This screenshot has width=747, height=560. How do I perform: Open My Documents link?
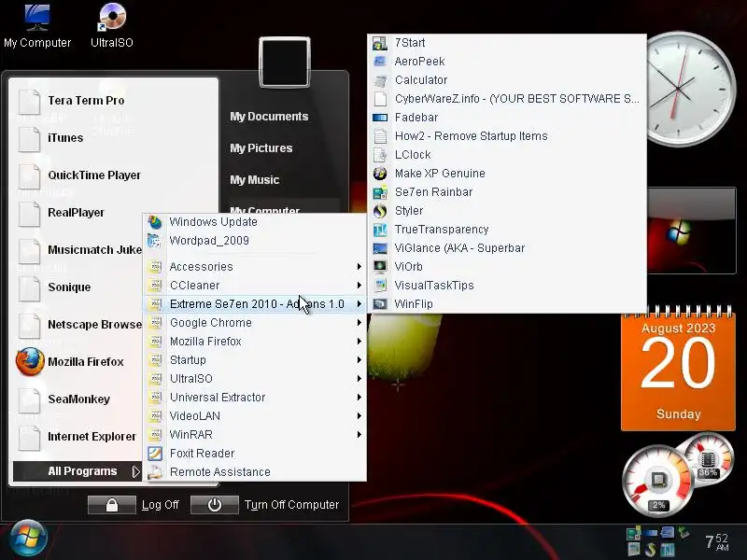click(x=269, y=117)
